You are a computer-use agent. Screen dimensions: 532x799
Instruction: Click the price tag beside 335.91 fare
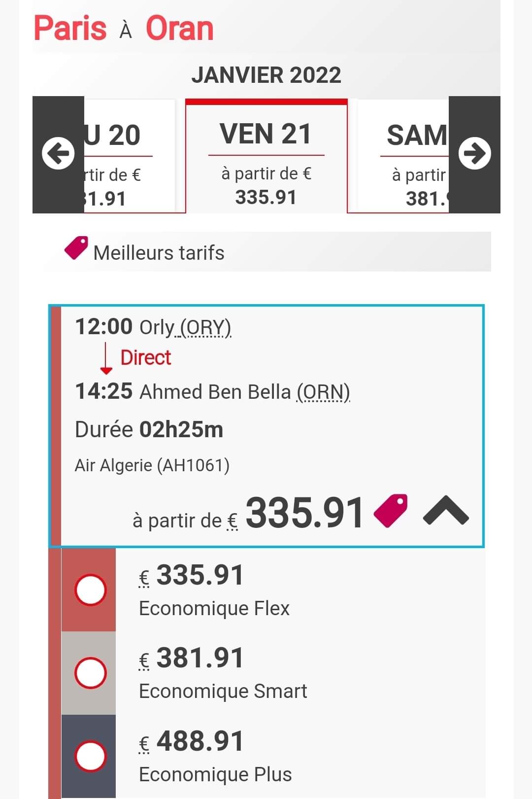(391, 511)
